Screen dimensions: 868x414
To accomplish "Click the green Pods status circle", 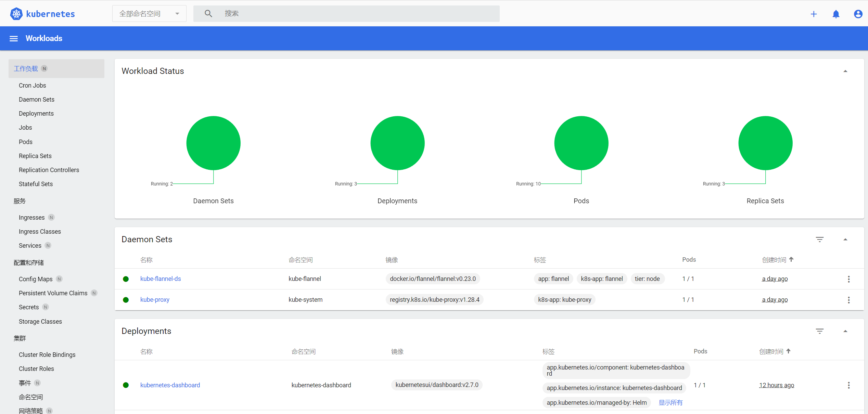I will (x=581, y=143).
